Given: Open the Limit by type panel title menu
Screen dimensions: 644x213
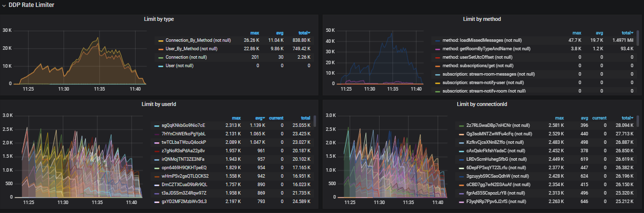Looking at the screenshot, I should (159, 19).
